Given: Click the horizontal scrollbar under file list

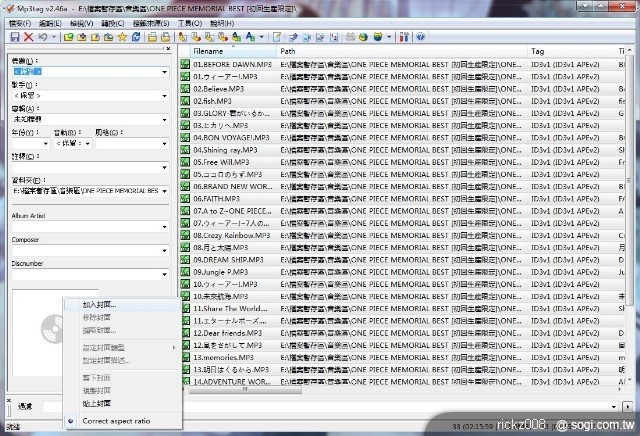Looking at the screenshot, I should coord(245,389).
